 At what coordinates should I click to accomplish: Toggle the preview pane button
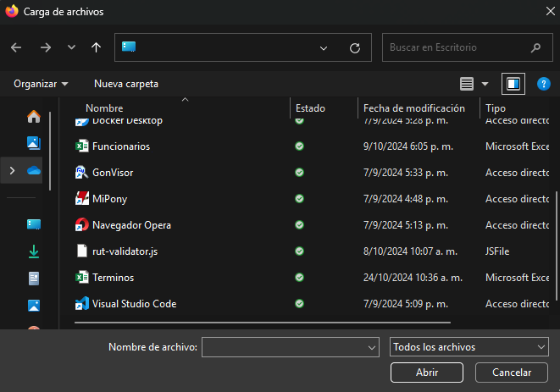[513, 84]
